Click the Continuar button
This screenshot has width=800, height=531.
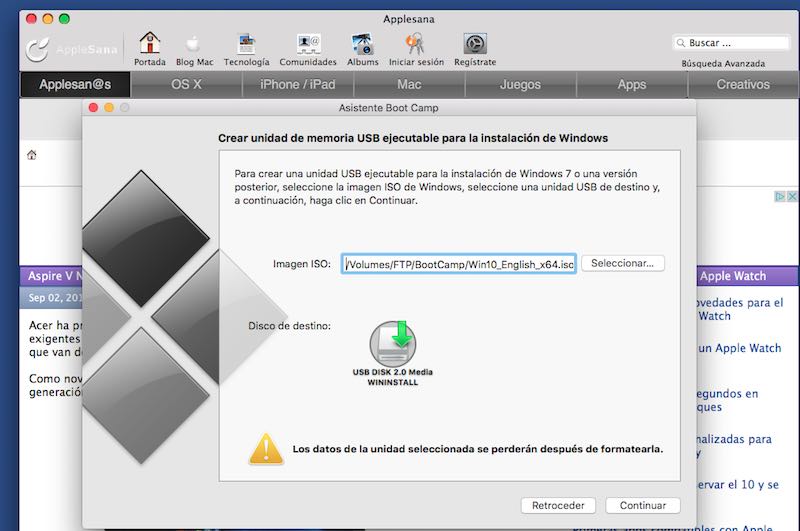pos(643,505)
